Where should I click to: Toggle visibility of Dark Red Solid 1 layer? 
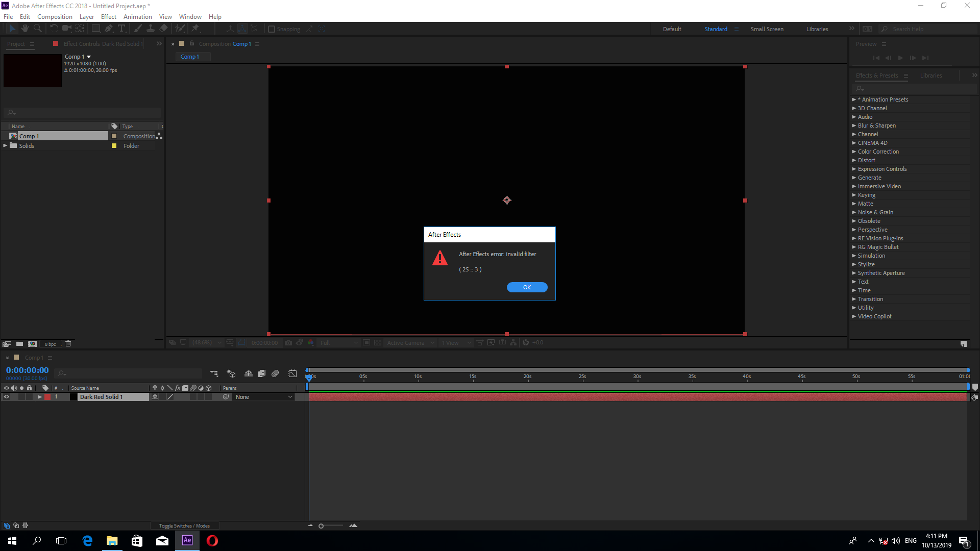[6, 397]
